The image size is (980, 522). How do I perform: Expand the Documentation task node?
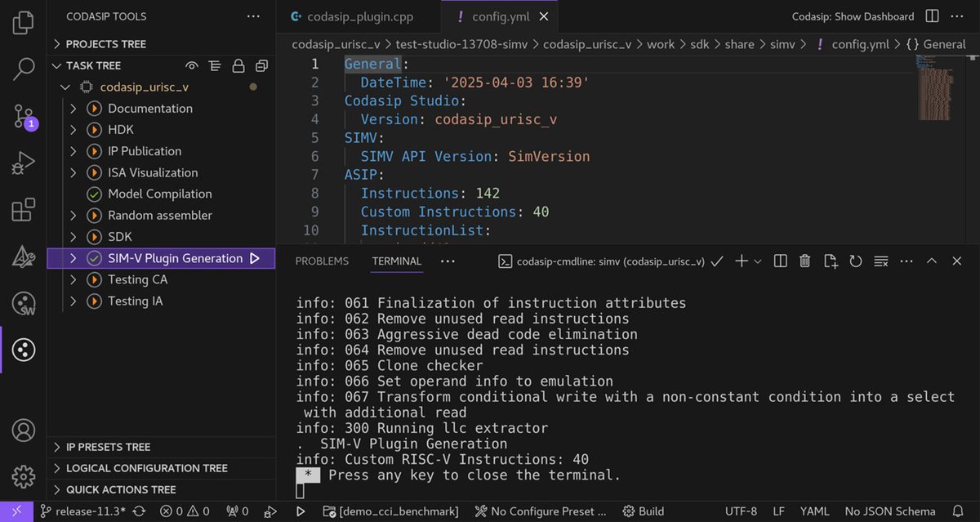tap(73, 109)
